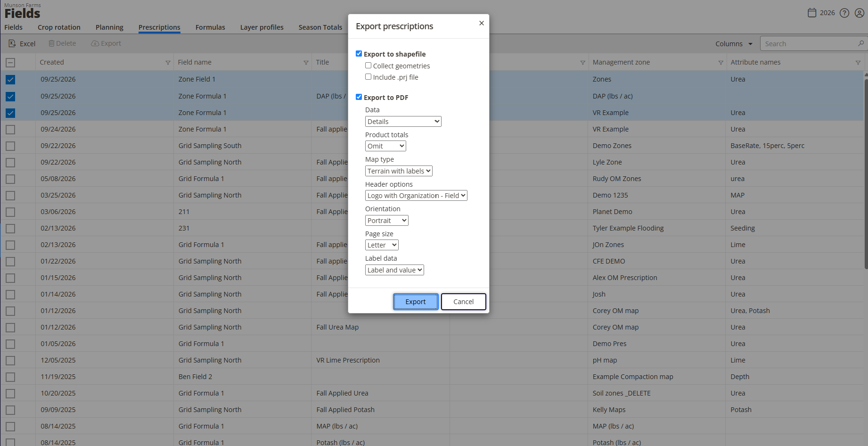Click the Kelly Maps cell
The height and width of the screenshot is (446, 868).
(x=609, y=410)
